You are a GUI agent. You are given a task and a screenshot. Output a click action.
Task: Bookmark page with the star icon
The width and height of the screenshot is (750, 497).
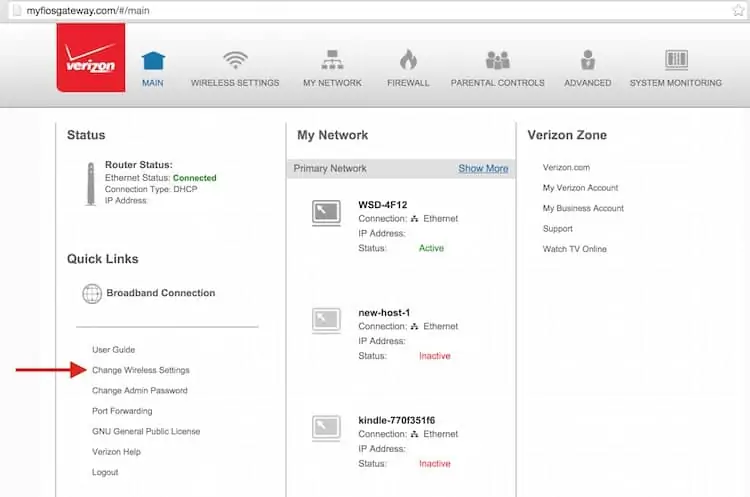click(x=738, y=9)
